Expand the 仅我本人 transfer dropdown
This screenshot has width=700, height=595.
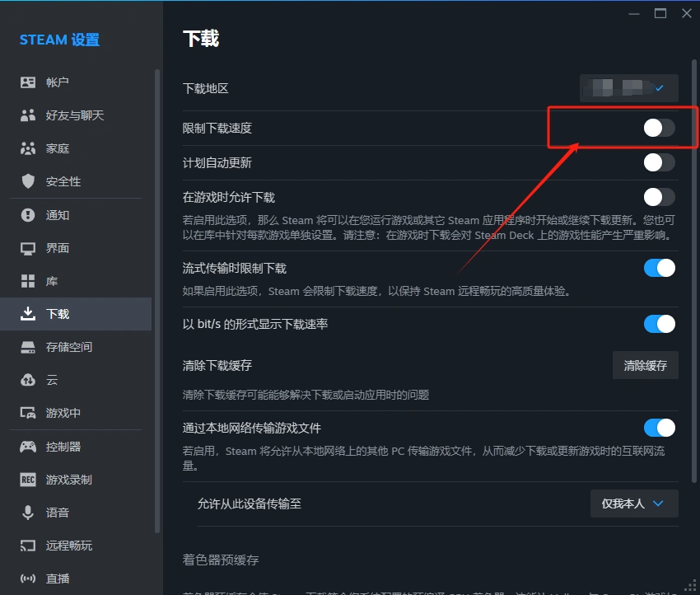click(634, 504)
